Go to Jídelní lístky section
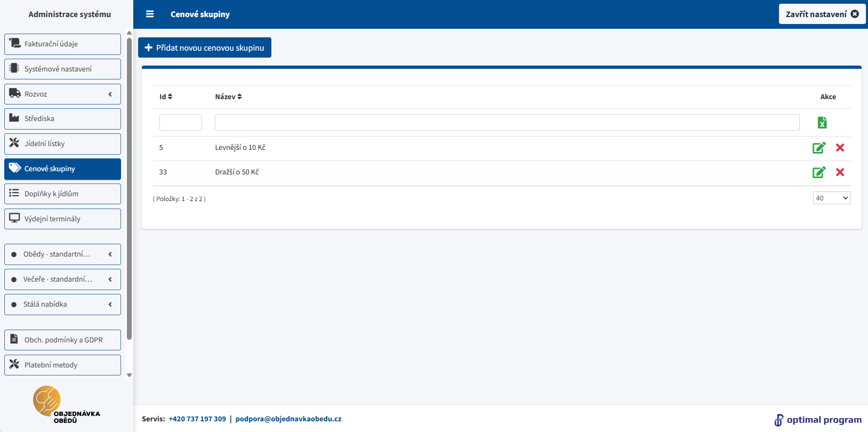 (x=62, y=144)
